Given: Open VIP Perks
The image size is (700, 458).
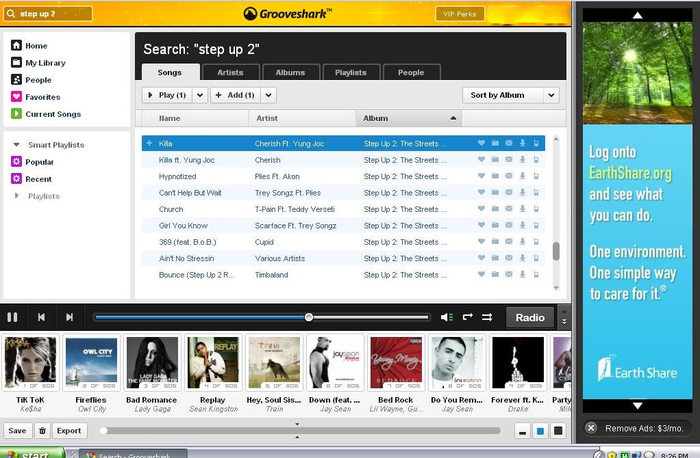Looking at the screenshot, I should click(460, 14).
